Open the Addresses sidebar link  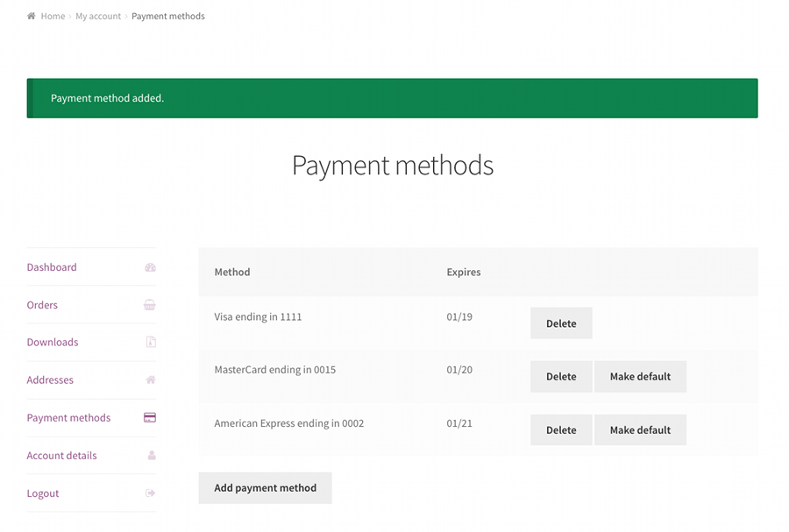[50, 380]
